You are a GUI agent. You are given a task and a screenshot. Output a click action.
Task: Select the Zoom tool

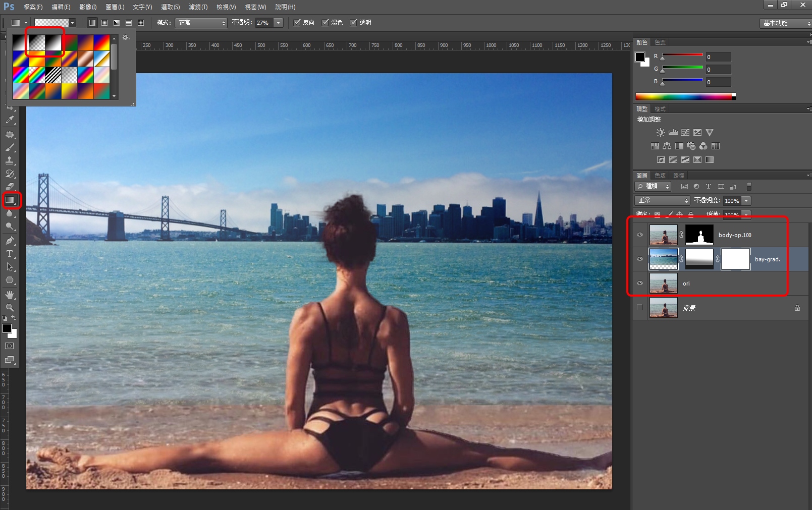10,307
